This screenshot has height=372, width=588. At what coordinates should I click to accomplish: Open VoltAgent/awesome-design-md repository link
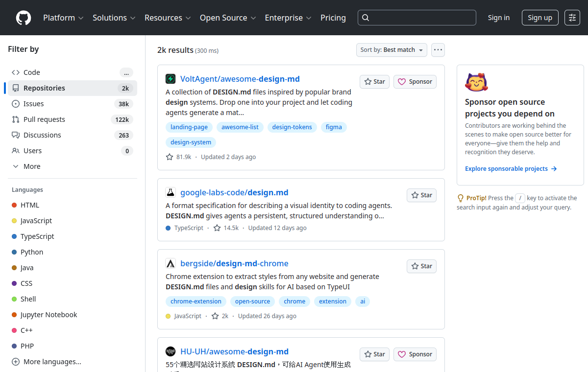[240, 79]
